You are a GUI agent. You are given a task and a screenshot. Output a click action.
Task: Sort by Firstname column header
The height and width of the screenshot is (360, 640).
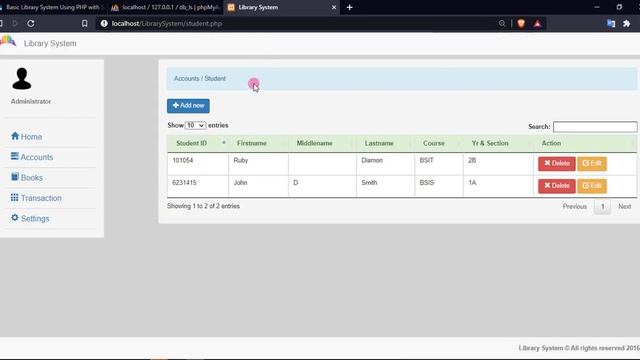point(258,143)
